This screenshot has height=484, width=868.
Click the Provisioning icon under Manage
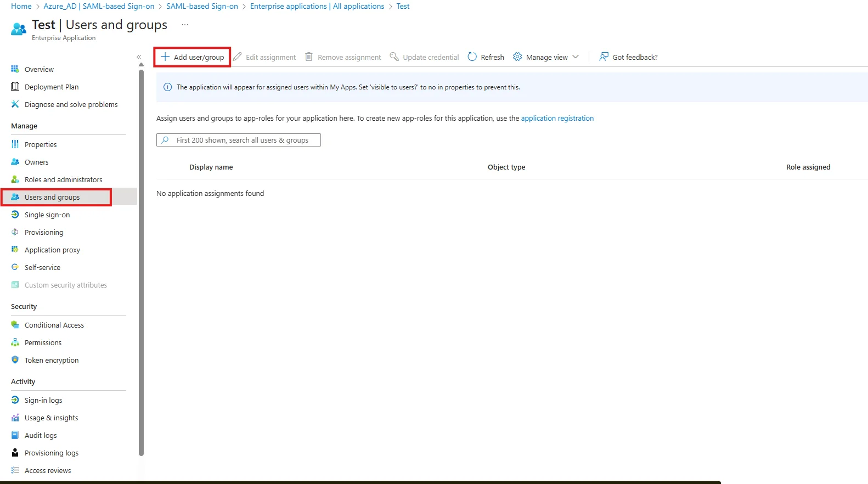(x=15, y=232)
